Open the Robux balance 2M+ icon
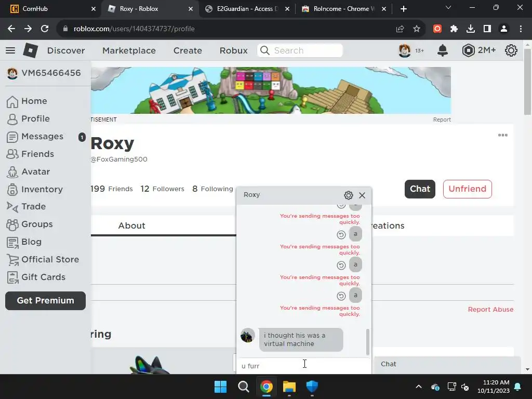 click(x=468, y=50)
